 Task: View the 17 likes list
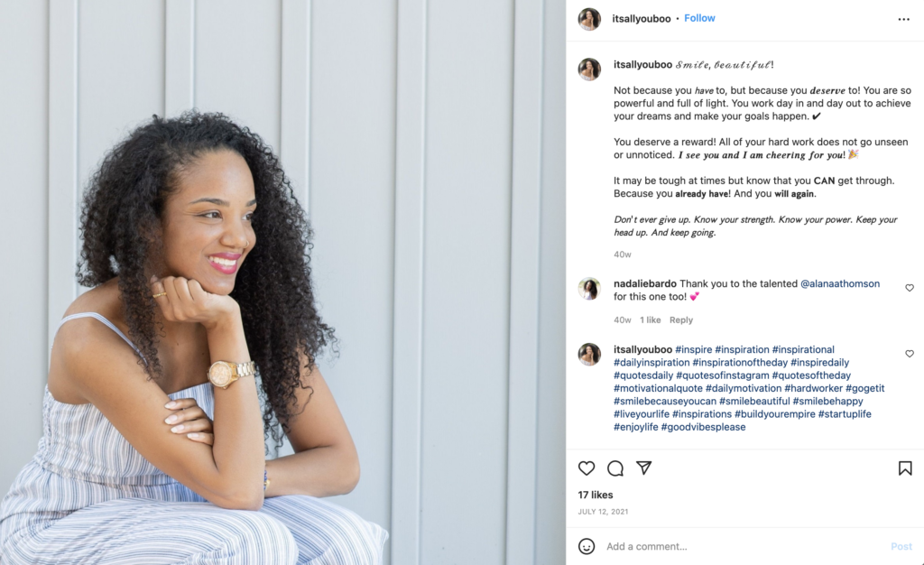596,495
